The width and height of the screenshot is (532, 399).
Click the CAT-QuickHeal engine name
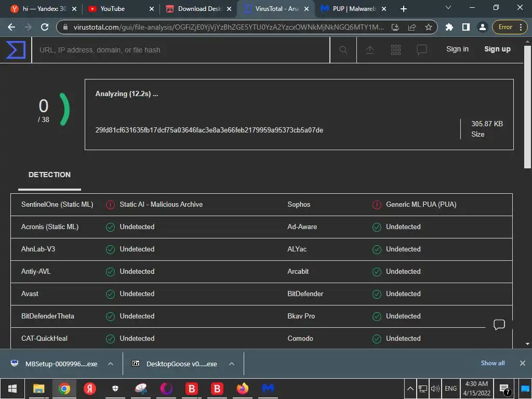click(44, 339)
